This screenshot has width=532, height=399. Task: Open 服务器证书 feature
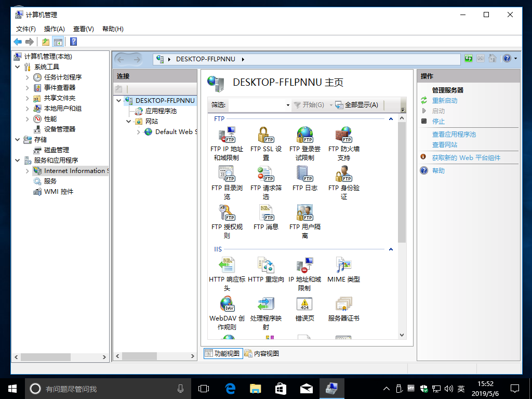coord(344,309)
